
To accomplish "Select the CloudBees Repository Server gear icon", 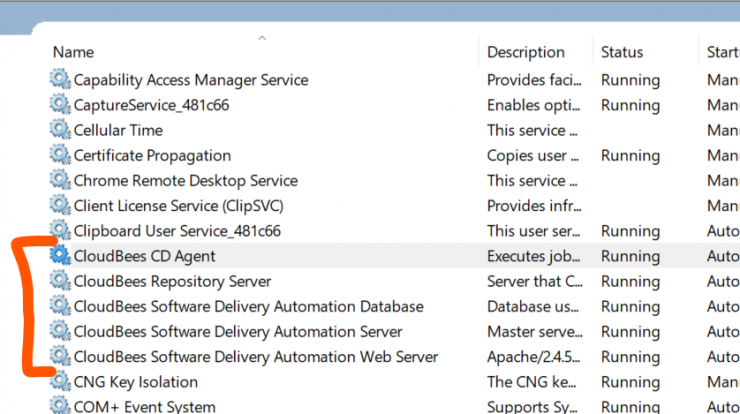I will (x=60, y=281).
